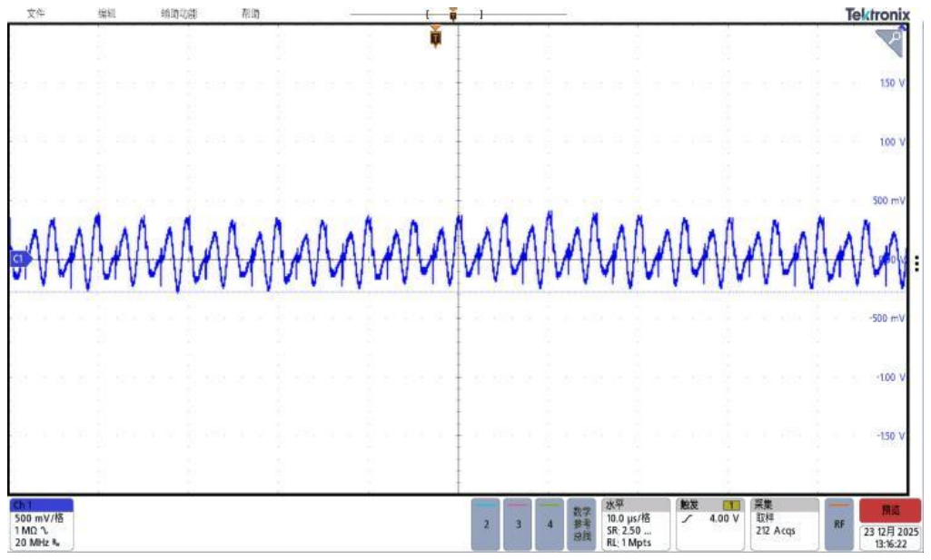Image resolution: width=931 pixels, height=560 pixels.
Task: Add a math, reference, or bus waveform
Action: (x=581, y=525)
